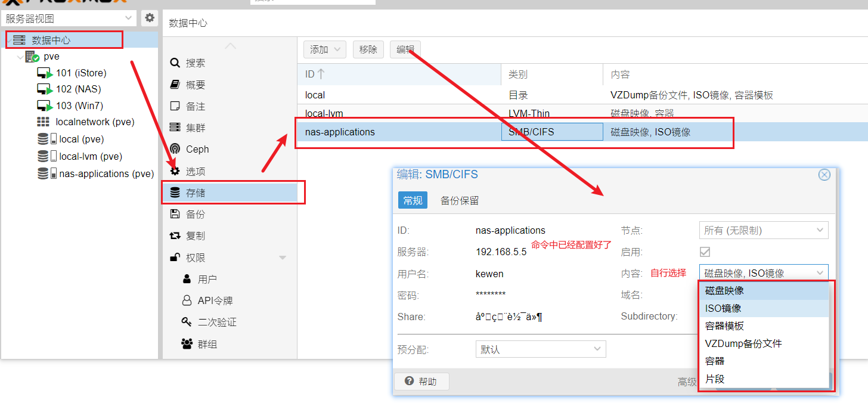Click the localnetwork (pve) grid icon

[44, 122]
